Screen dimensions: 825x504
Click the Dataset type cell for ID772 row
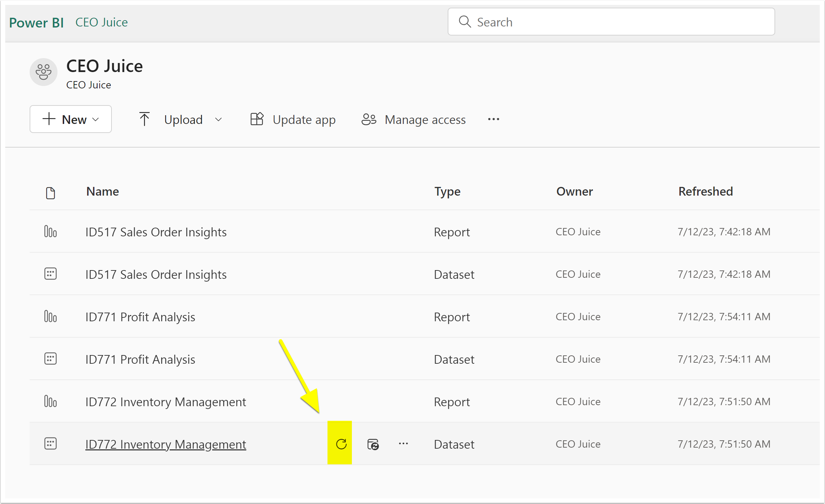click(454, 444)
